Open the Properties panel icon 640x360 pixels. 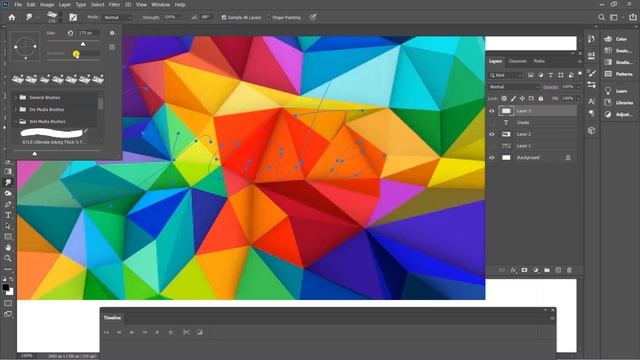tap(591, 56)
